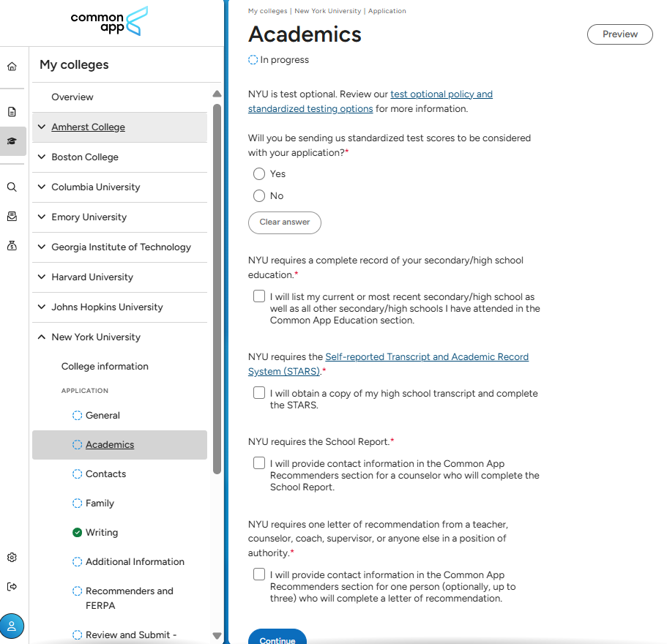Open the STARS self-reported transcript link
The image size is (667, 644).
coord(427,357)
